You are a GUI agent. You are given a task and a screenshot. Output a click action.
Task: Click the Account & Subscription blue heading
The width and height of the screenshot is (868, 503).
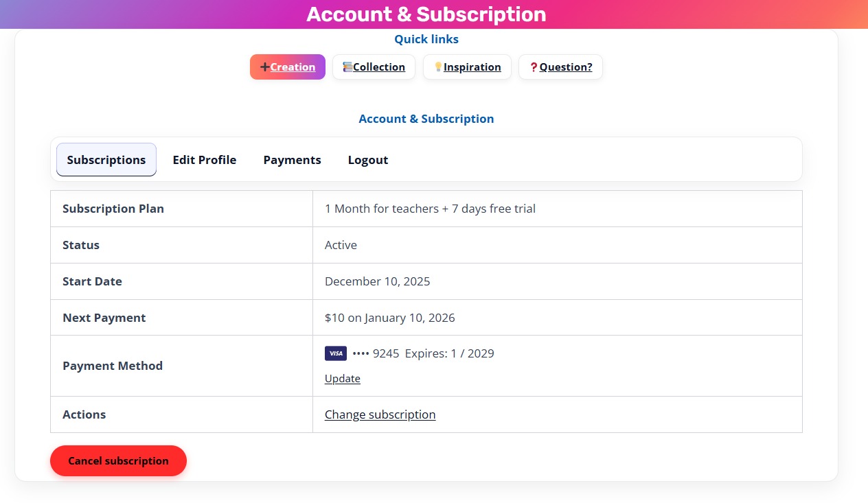coord(426,119)
